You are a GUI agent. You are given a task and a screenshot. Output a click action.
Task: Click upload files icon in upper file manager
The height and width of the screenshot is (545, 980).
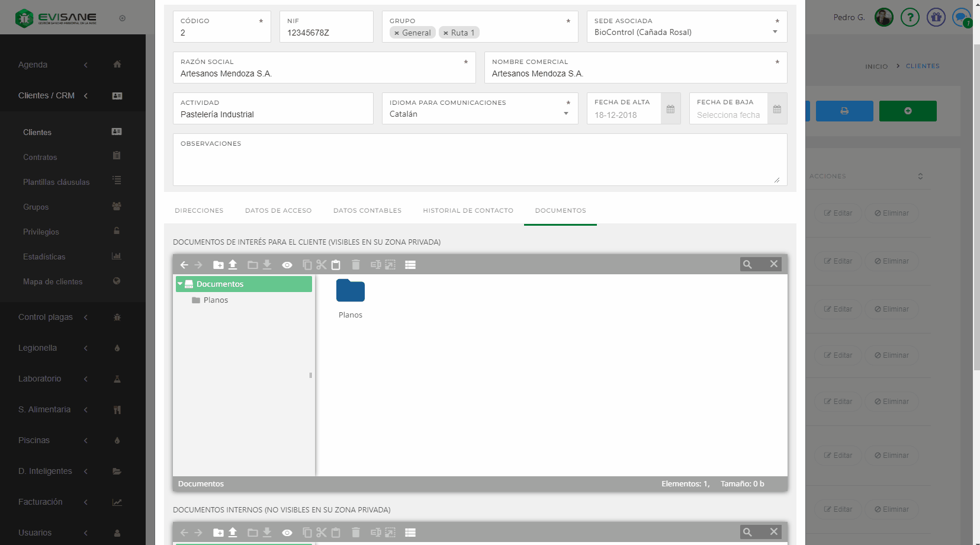tap(233, 265)
